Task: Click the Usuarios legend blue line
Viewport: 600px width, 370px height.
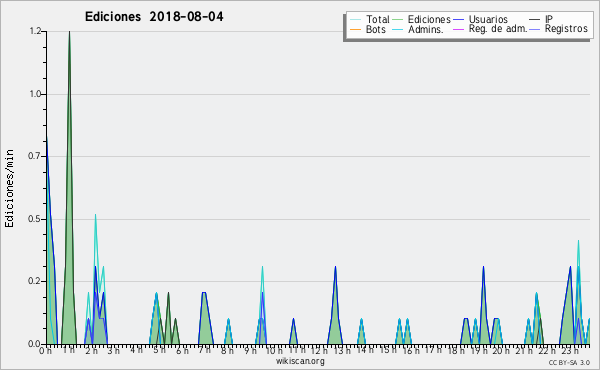Action: 458,20
